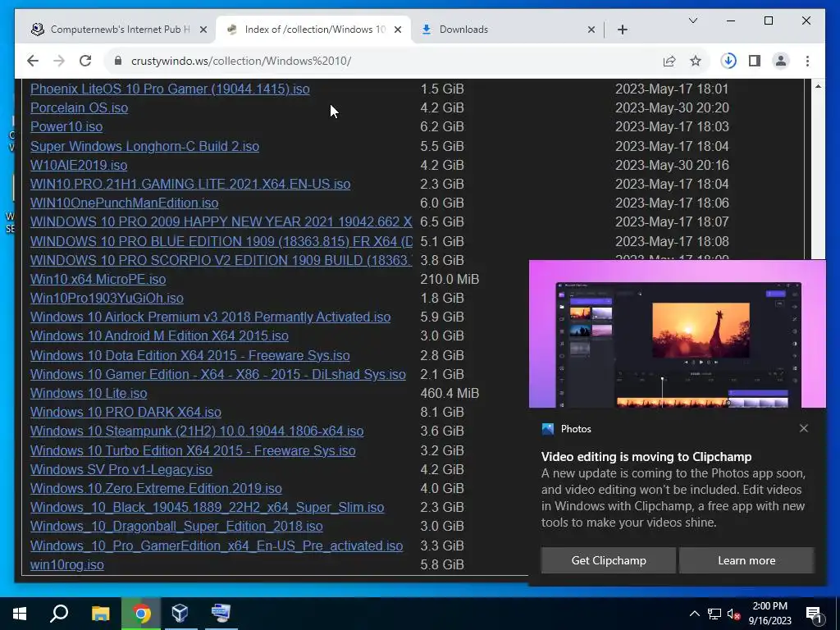Go back using browser back arrow
Image resolution: width=840 pixels, height=630 pixels.
33,61
